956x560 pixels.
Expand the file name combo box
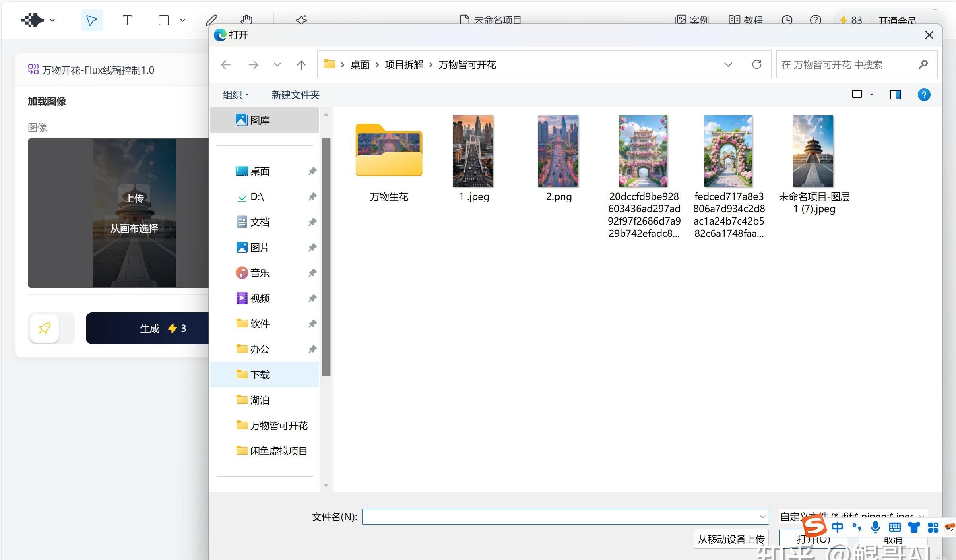pos(762,517)
